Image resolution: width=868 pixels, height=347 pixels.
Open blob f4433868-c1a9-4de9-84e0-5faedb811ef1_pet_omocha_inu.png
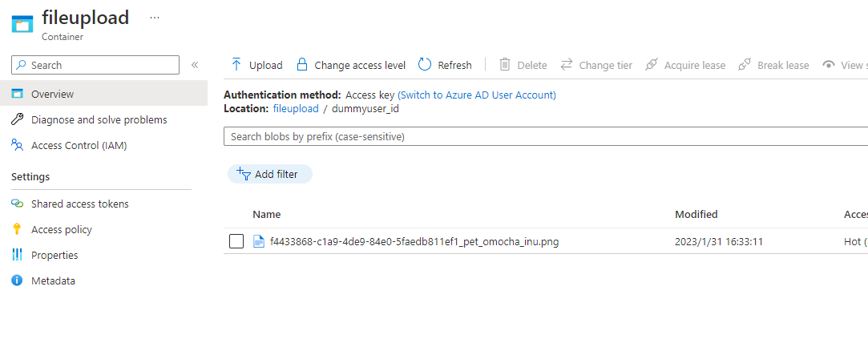tap(414, 242)
